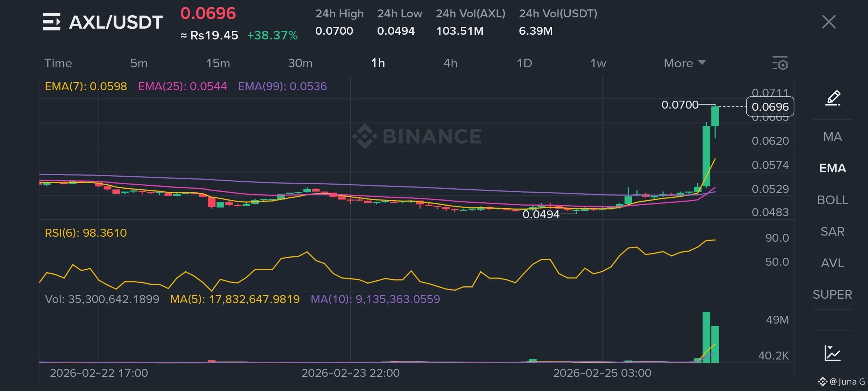
Task: Open the market list menu icon
Action: click(51, 22)
